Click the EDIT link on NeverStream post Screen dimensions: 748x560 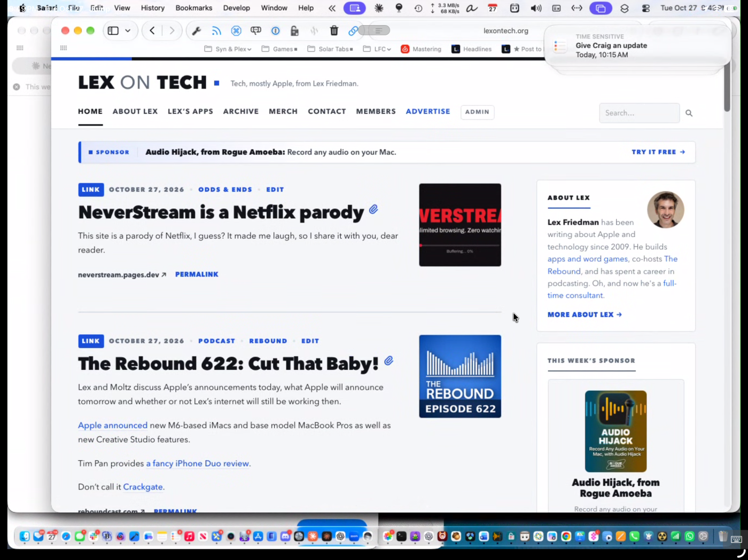[275, 190]
